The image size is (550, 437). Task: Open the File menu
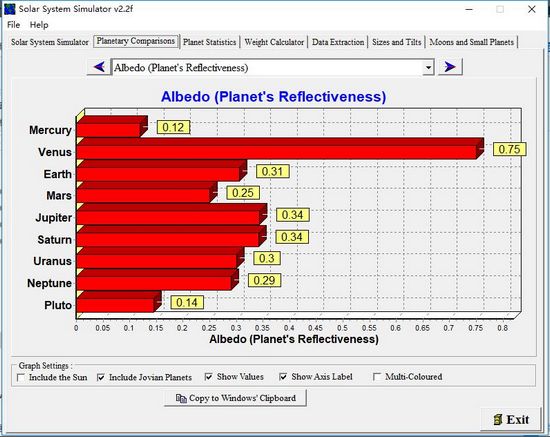point(13,25)
